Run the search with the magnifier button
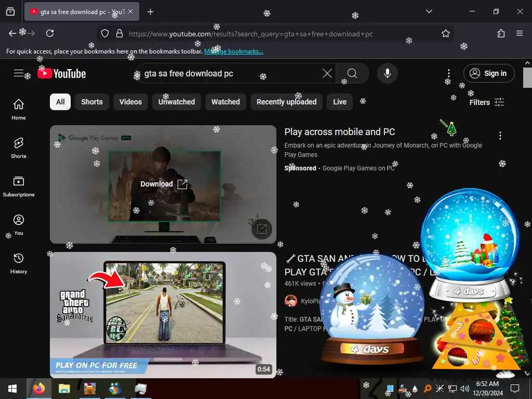The width and height of the screenshot is (532, 399). pyautogui.click(x=352, y=73)
